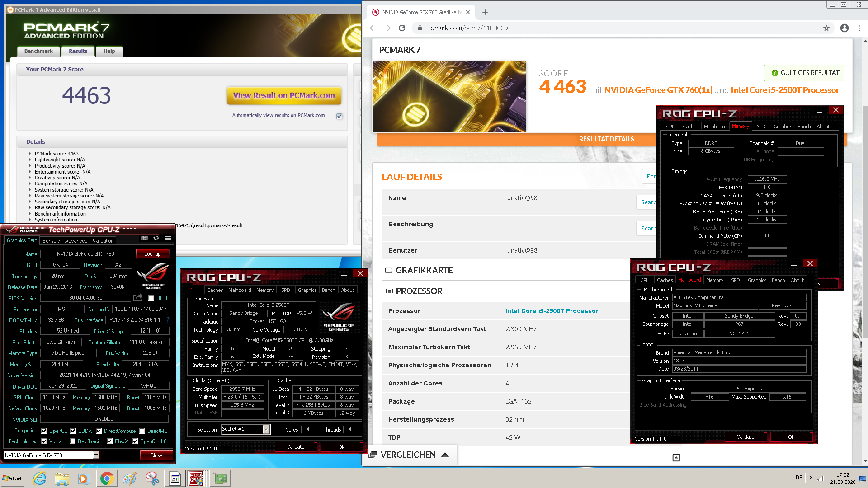Switch to ROG CPU-Z taskbar button
Image resolution: width=868 pixels, height=488 pixels.
tap(196, 479)
